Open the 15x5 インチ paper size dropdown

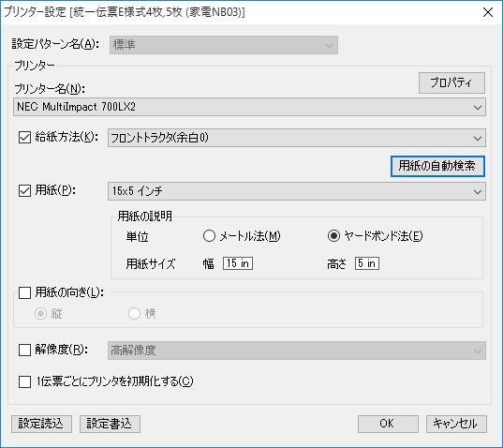pyautogui.click(x=296, y=191)
